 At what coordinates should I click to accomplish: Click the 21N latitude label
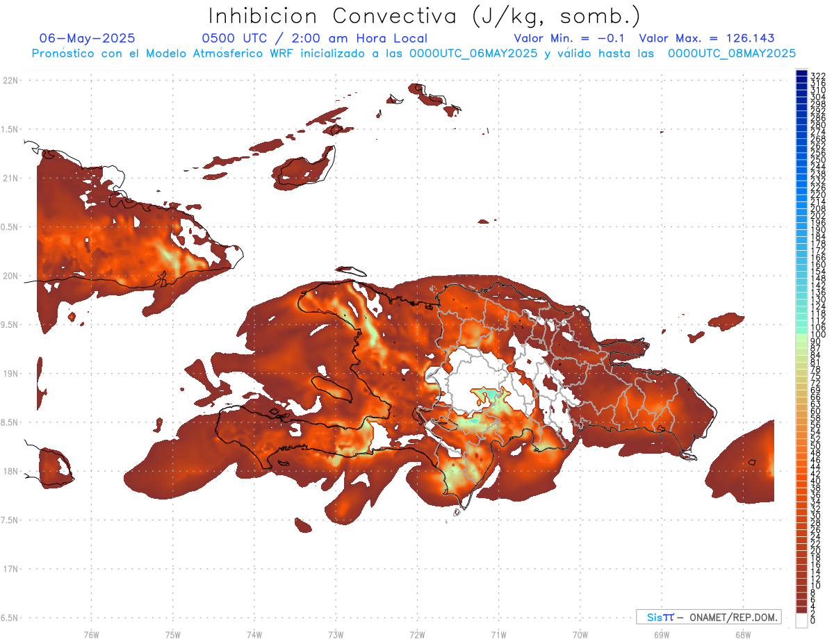[x=10, y=179]
